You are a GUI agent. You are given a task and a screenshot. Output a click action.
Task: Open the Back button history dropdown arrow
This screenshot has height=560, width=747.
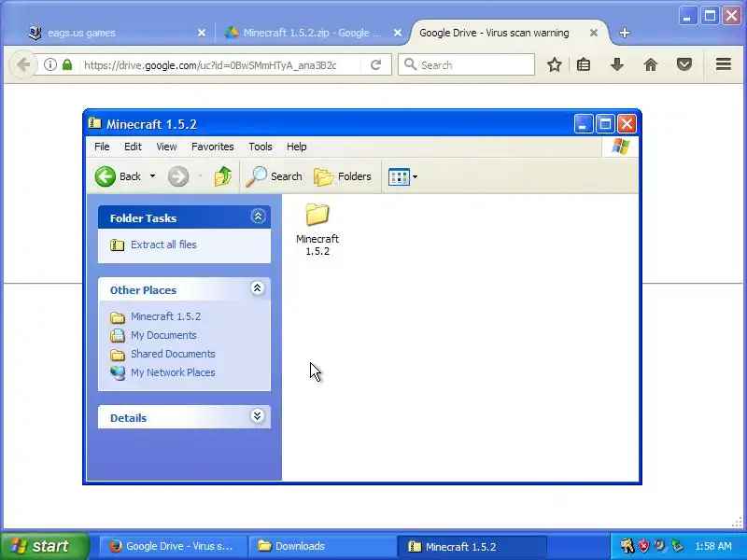(152, 176)
